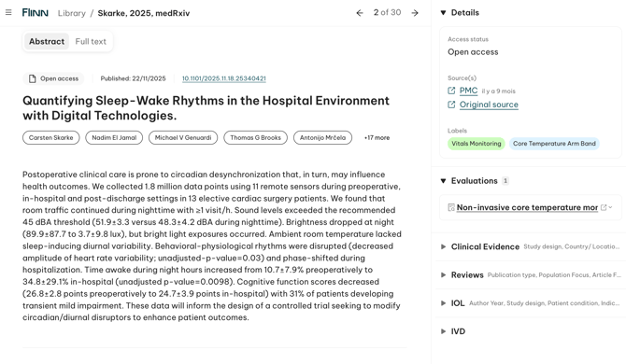Open the DOI link 10.1101/2025.11.18.25340421
The width and height of the screenshot is (626, 364).
click(224, 78)
